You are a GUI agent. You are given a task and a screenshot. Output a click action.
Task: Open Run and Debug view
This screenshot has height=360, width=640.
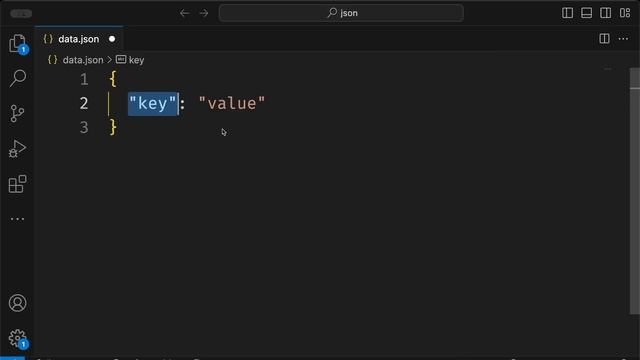tap(18, 149)
